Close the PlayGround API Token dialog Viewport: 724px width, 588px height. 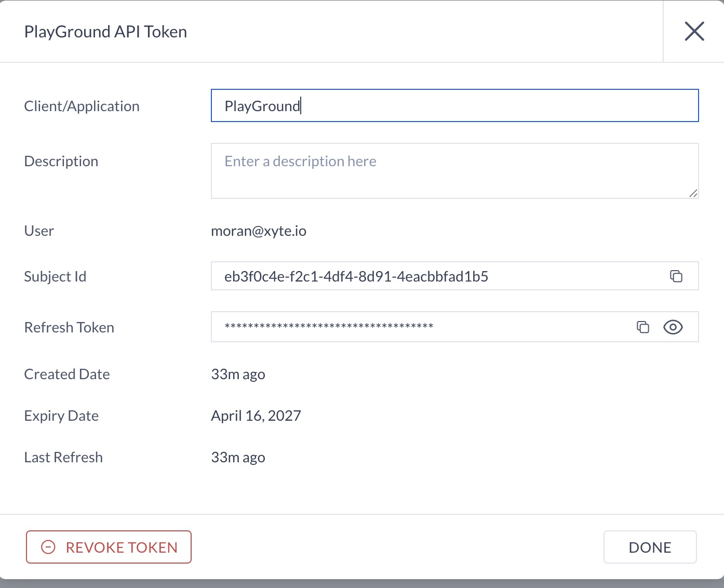coord(694,31)
